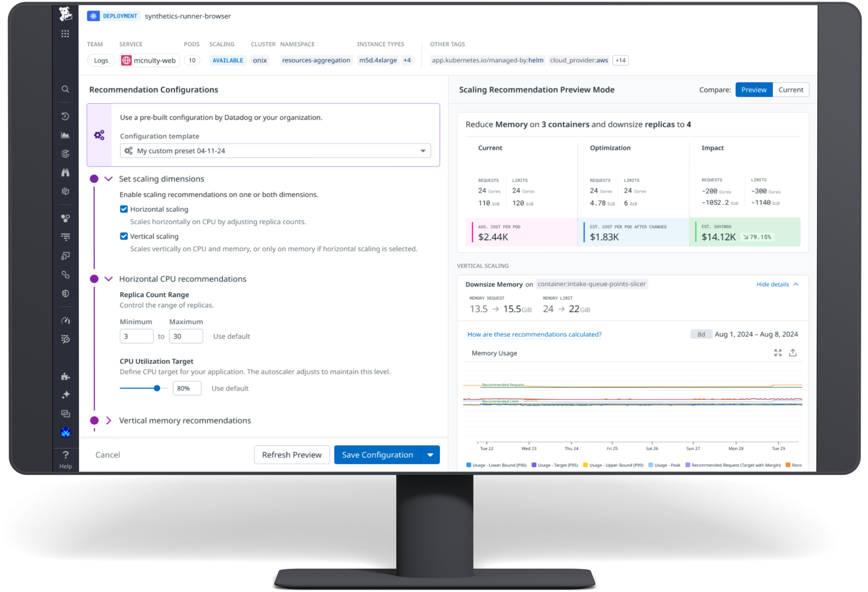
Task: Open the Metrics sidebar icon
Action: 65,135
